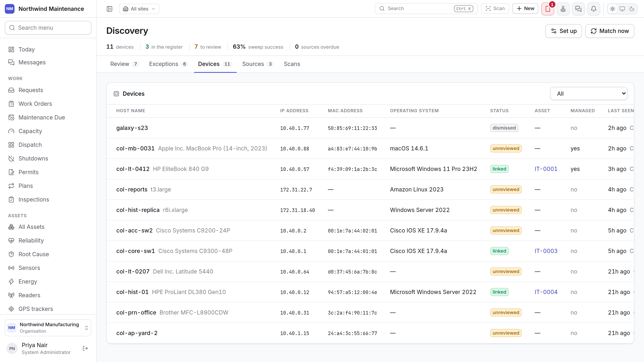Open Permits in sidebar
The width and height of the screenshot is (644, 362).
[48, 172]
